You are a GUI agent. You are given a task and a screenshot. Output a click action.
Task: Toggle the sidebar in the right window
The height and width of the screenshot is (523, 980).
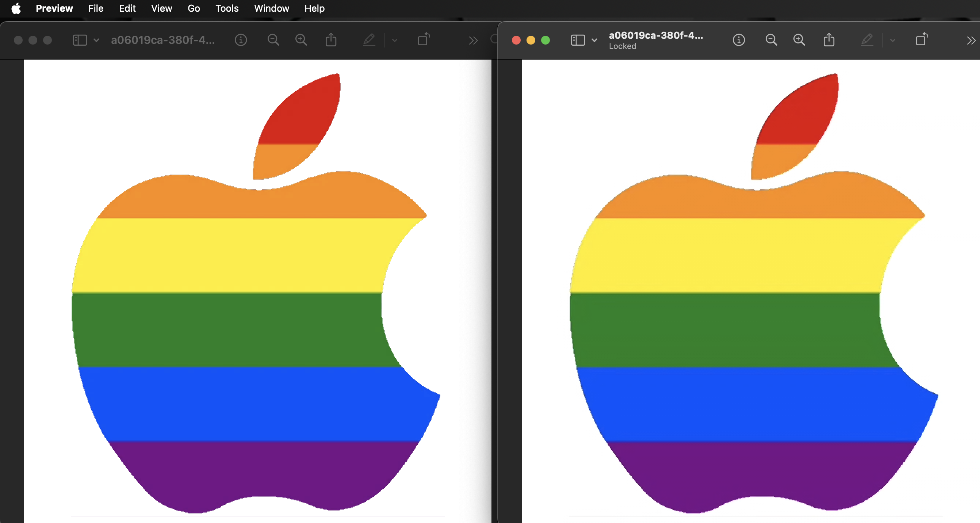click(578, 40)
